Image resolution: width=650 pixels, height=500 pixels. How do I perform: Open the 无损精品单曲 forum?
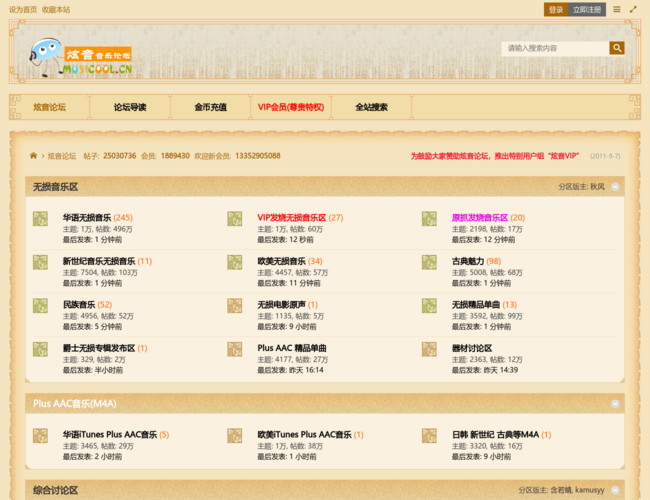pos(476,305)
